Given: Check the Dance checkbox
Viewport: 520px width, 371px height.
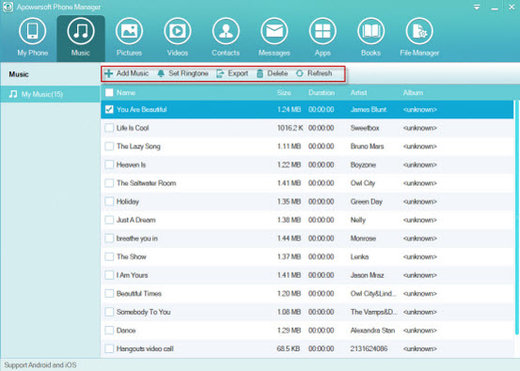Looking at the screenshot, I should pyautogui.click(x=109, y=330).
